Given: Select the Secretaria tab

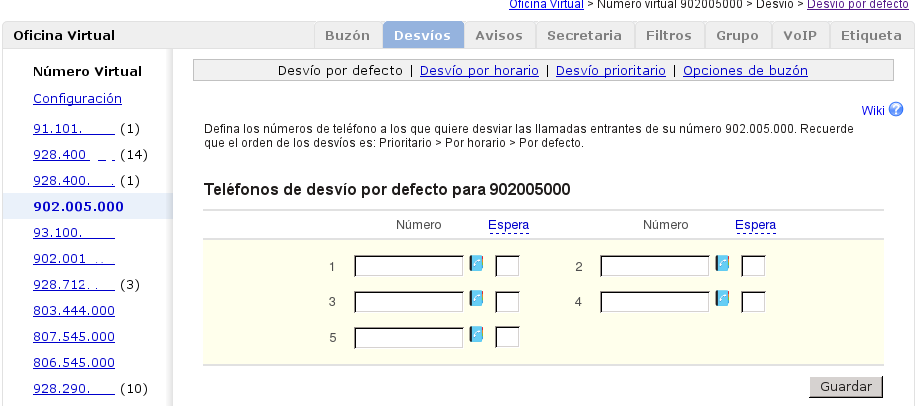Looking at the screenshot, I should (x=585, y=36).
